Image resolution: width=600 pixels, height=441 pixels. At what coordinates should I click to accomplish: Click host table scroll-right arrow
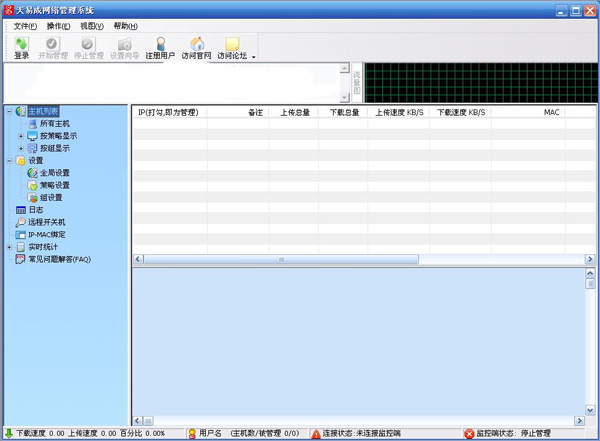click(590, 259)
